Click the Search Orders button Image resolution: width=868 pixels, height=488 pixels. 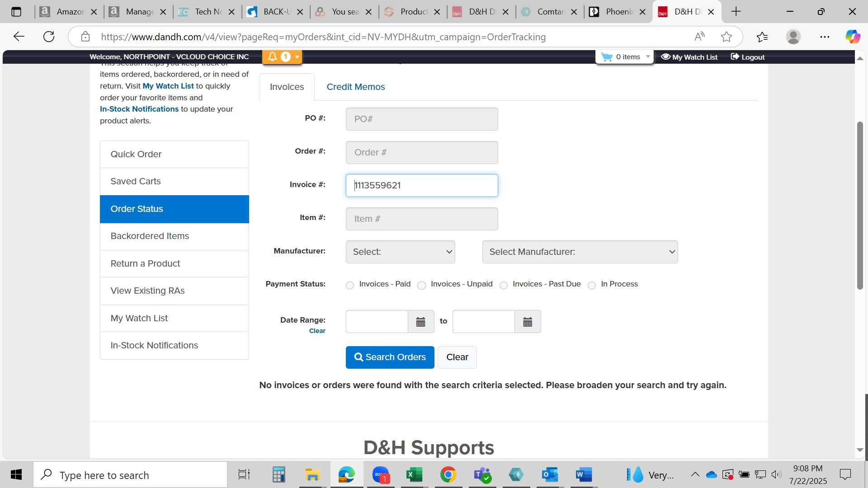point(390,357)
